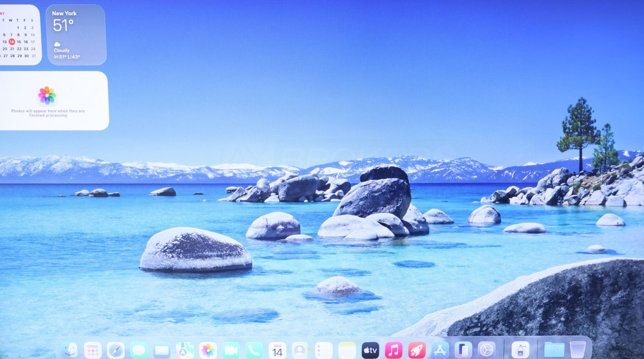Launch Maps from the dock
This screenshot has height=359, width=644.
point(185,350)
